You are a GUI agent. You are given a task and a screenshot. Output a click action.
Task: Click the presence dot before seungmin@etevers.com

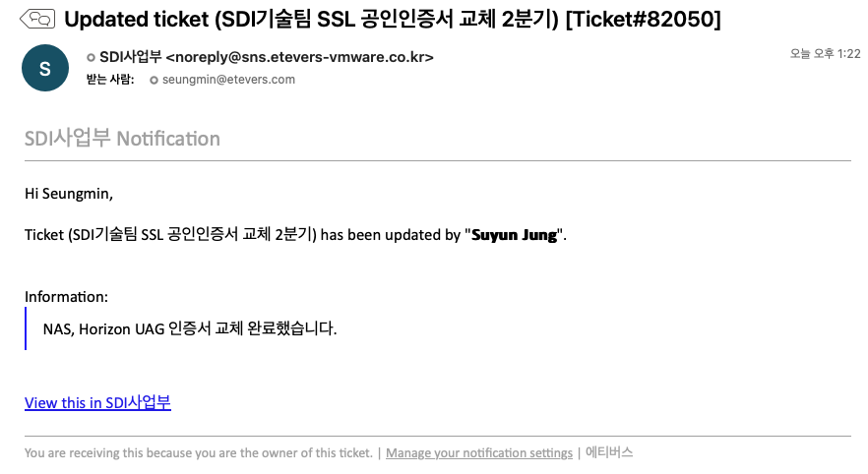(154, 81)
